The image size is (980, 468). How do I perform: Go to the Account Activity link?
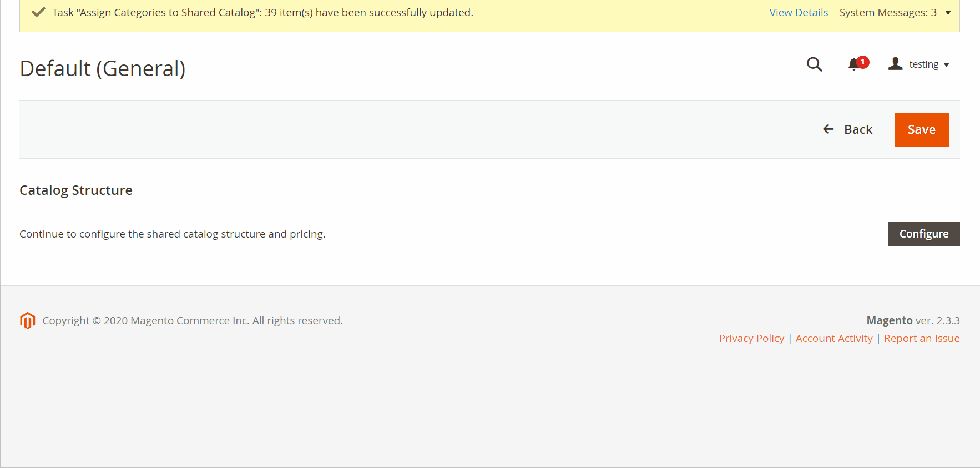833,338
